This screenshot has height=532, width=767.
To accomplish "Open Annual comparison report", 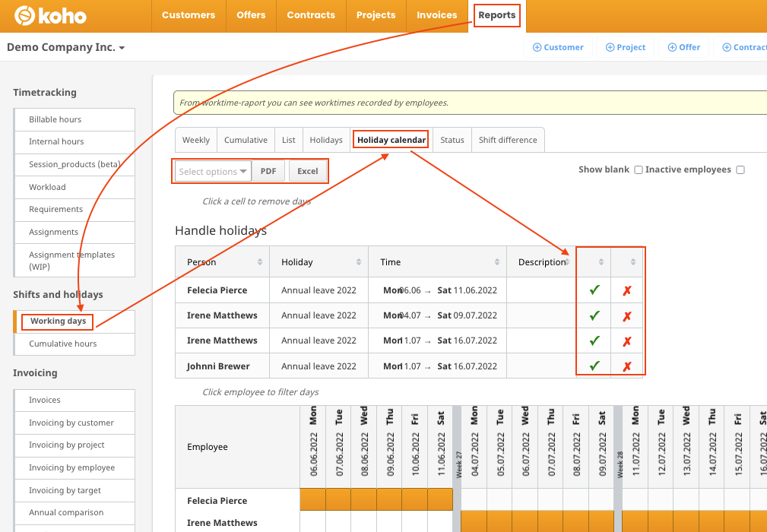I will coord(74,512).
